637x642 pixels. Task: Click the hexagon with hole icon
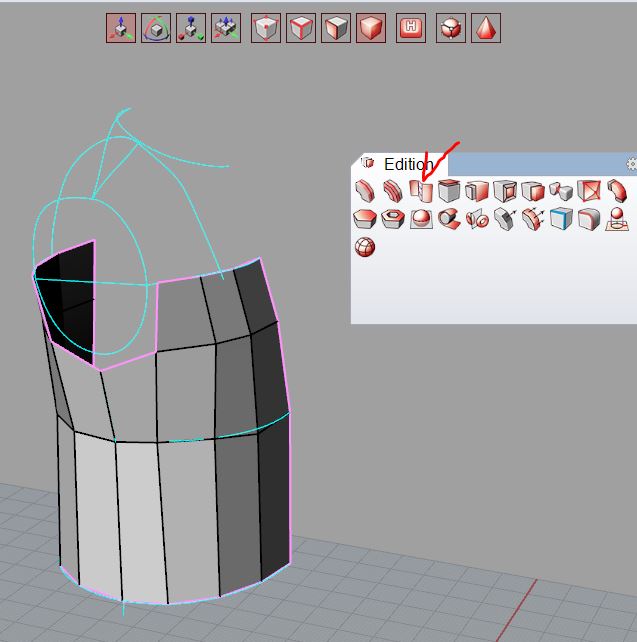point(393,219)
